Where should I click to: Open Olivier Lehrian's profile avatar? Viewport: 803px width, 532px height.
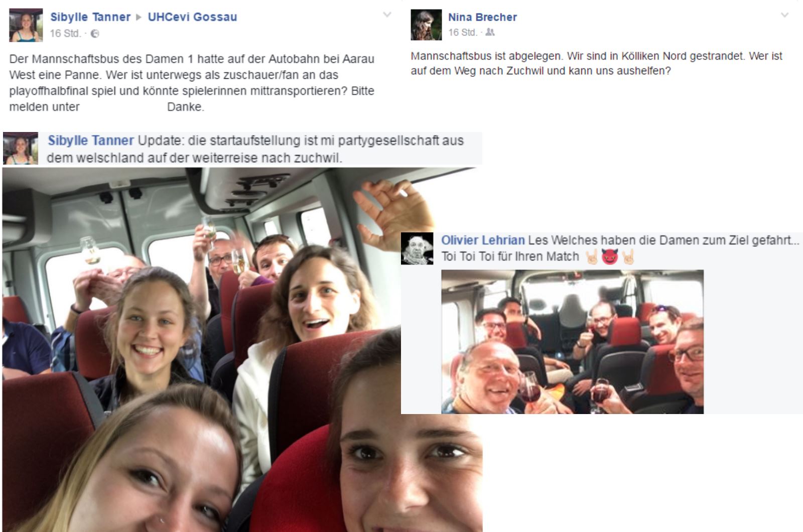(417, 248)
